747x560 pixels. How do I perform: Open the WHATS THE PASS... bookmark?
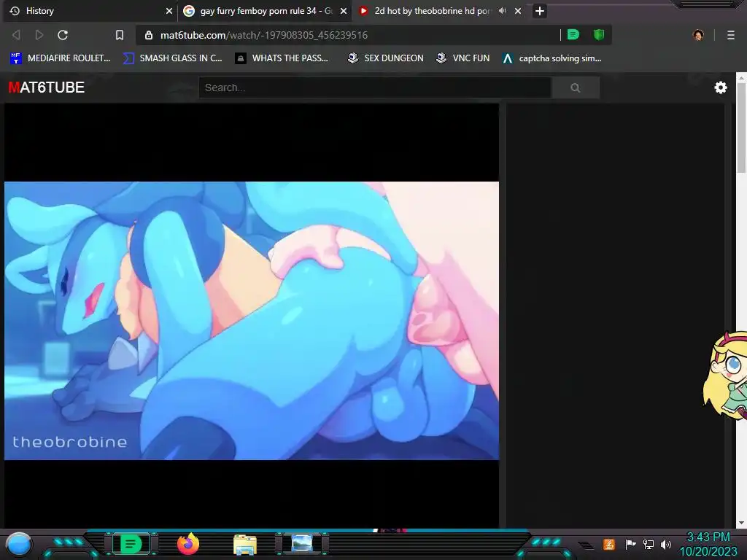pos(282,58)
